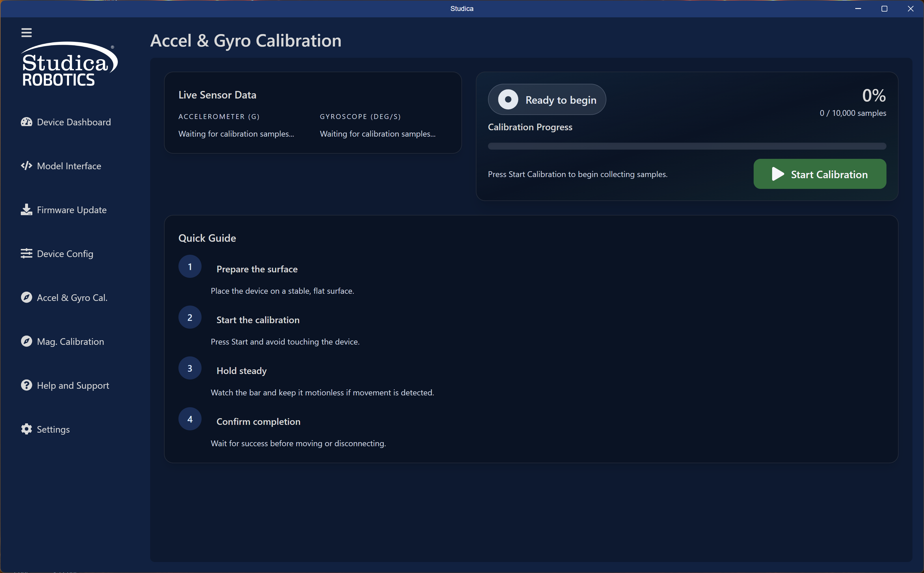Click the Calibration Progress bar
The image size is (924, 573).
coord(686,146)
